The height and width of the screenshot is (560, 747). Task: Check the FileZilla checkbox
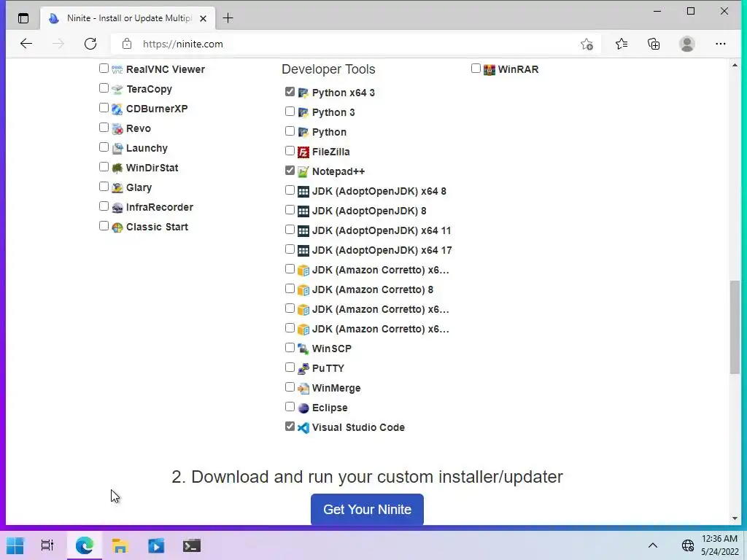coord(290,150)
